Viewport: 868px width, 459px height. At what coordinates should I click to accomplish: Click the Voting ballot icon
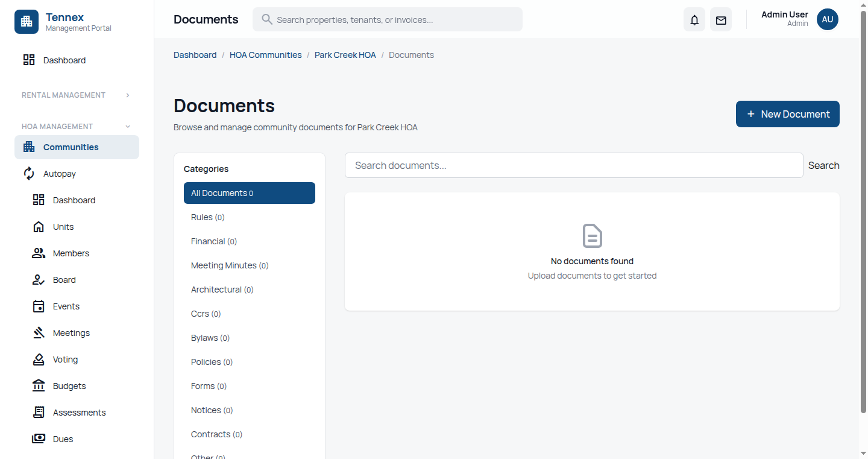point(39,359)
